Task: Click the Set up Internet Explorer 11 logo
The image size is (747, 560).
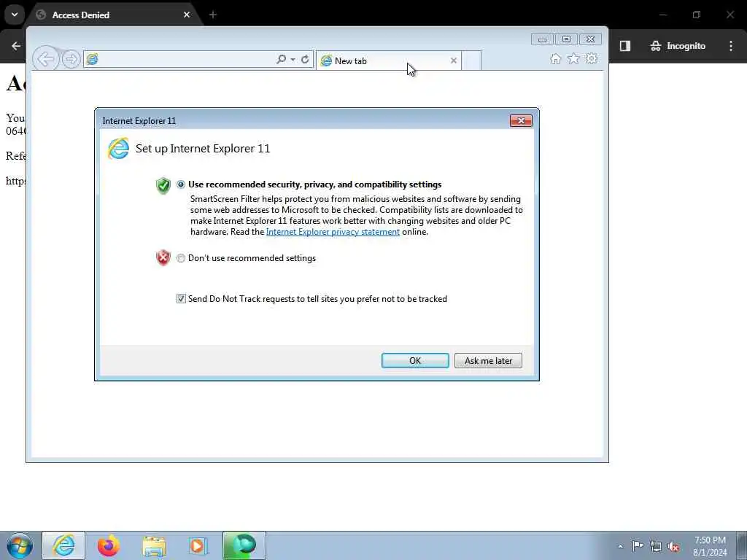Action: [x=118, y=149]
